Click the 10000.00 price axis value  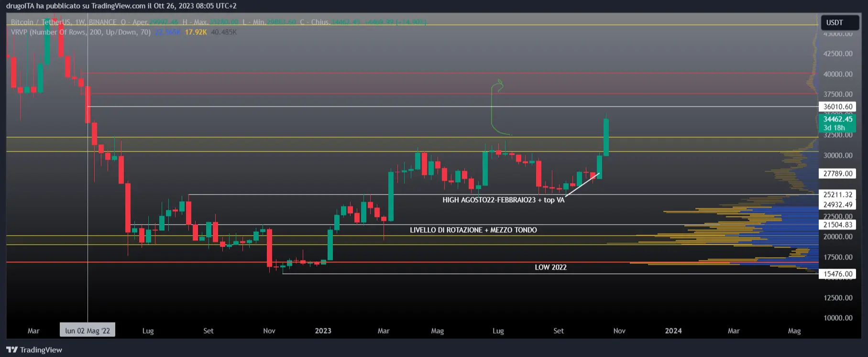point(837,318)
